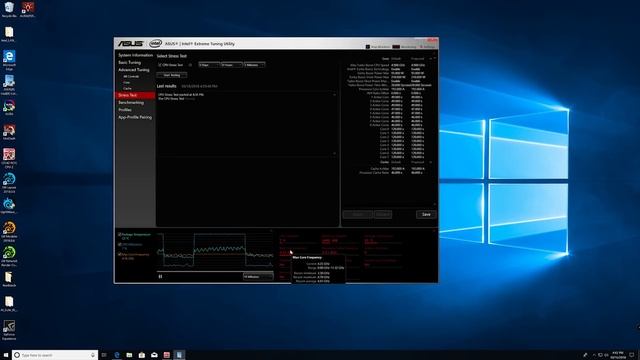Click the Cortana microphone icon

point(93,355)
